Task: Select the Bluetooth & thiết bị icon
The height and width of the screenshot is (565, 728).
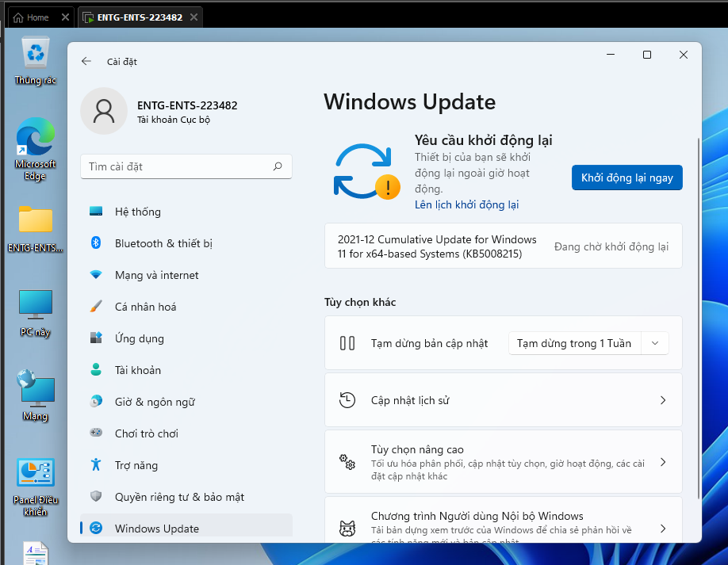Action: 96,242
